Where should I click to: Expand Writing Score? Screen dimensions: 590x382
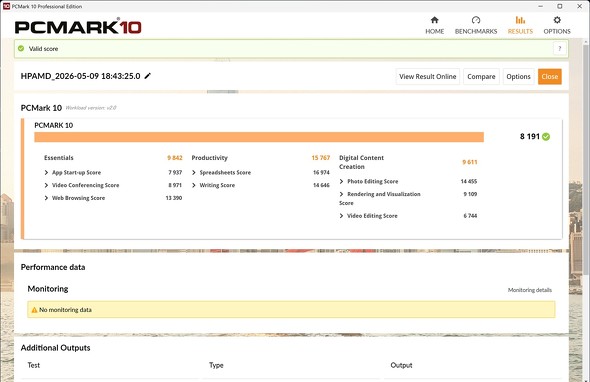pyautogui.click(x=194, y=185)
